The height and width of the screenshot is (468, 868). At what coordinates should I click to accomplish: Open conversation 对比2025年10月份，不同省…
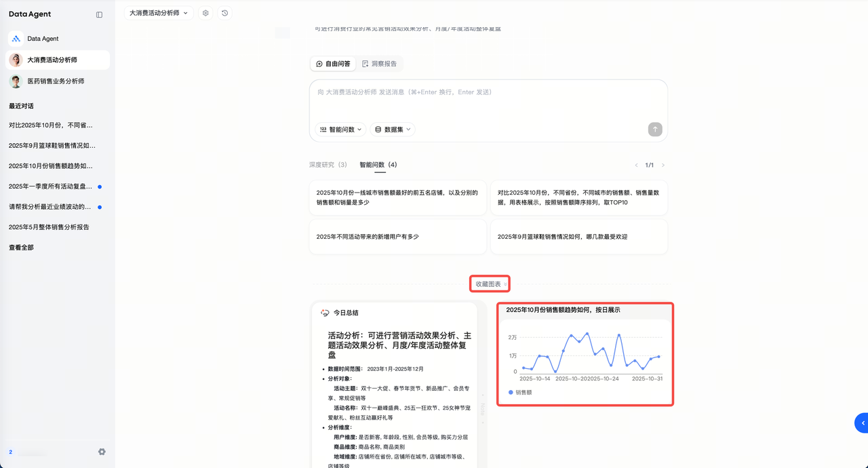pos(57,125)
